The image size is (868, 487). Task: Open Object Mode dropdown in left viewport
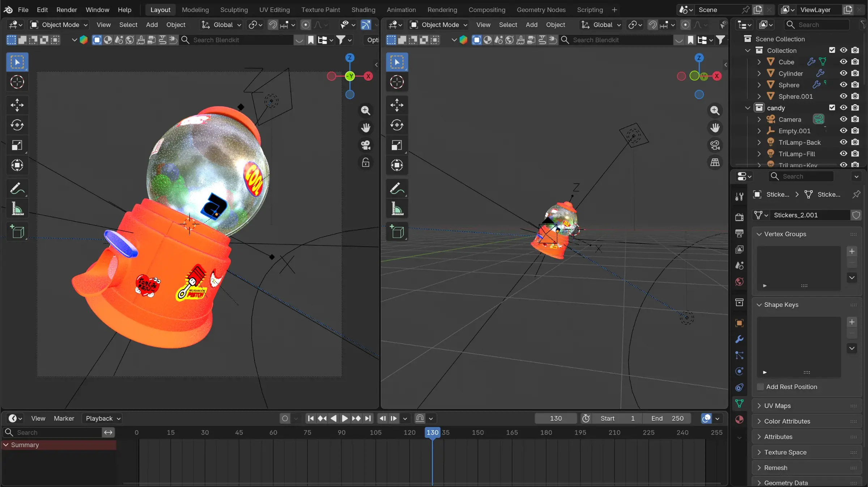coord(59,25)
